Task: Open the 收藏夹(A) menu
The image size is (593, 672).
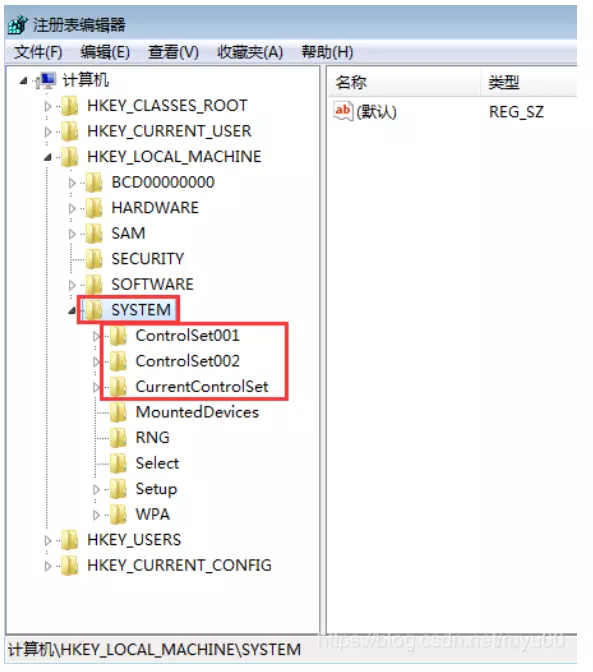Action: point(250,52)
